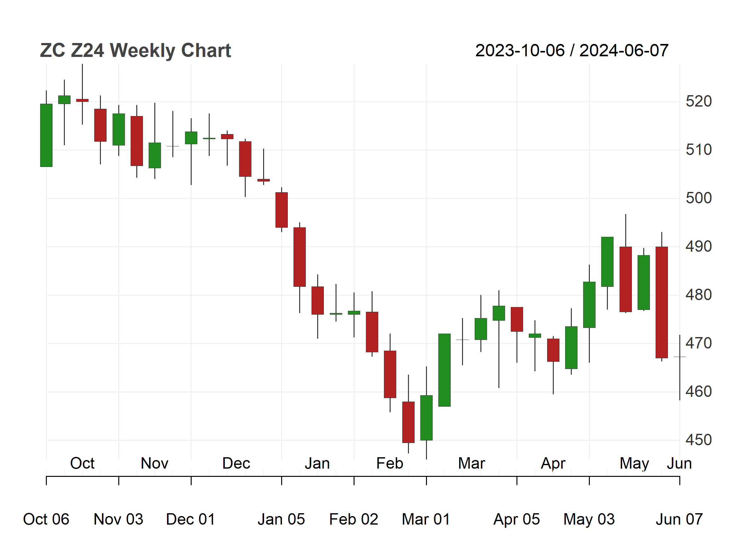The image size is (747, 560).
Task: Click the ZC Z24 Weekly Chart title
Action: point(135,51)
